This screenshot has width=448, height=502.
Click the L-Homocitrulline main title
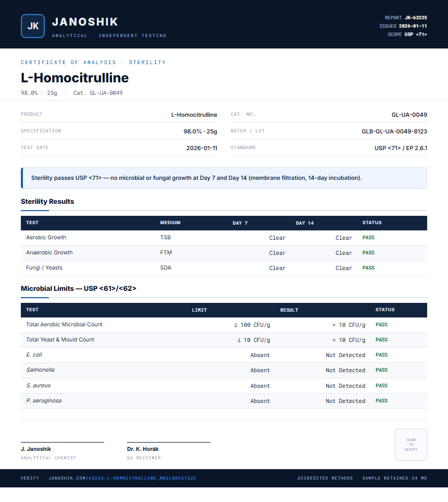coord(75,78)
